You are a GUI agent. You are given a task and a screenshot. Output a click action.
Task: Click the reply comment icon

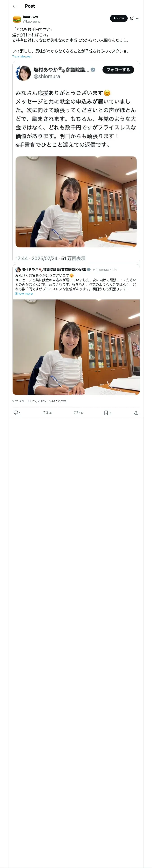coord(16,412)
